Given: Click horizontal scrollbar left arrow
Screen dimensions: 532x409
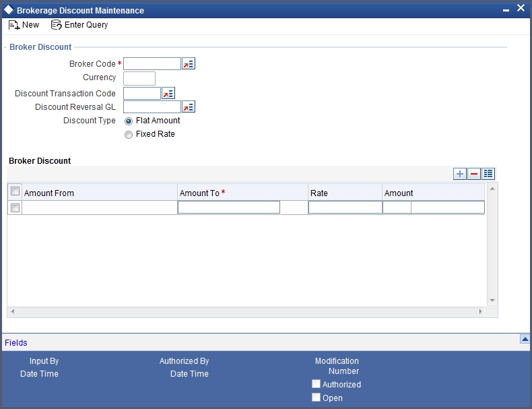Looking at the screenshot, I should pos(13,311).
